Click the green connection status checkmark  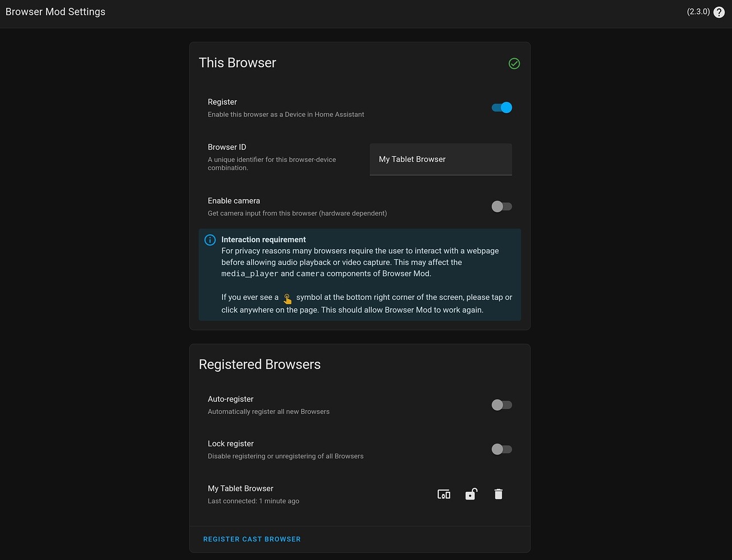coord(514,63)
